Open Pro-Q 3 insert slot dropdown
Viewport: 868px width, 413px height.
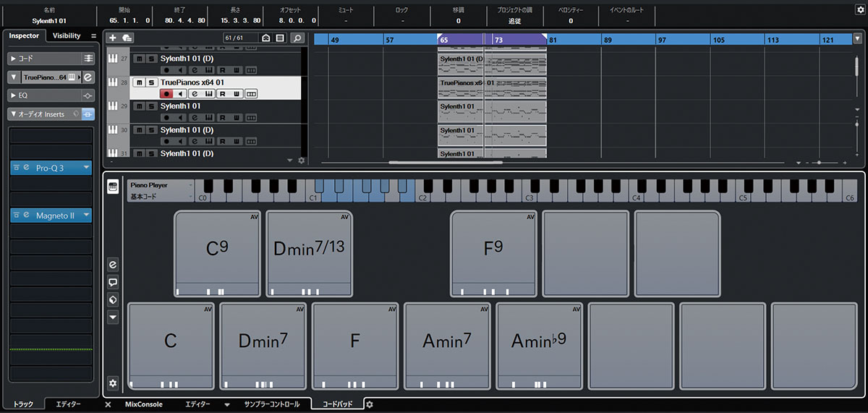(87, 167)
